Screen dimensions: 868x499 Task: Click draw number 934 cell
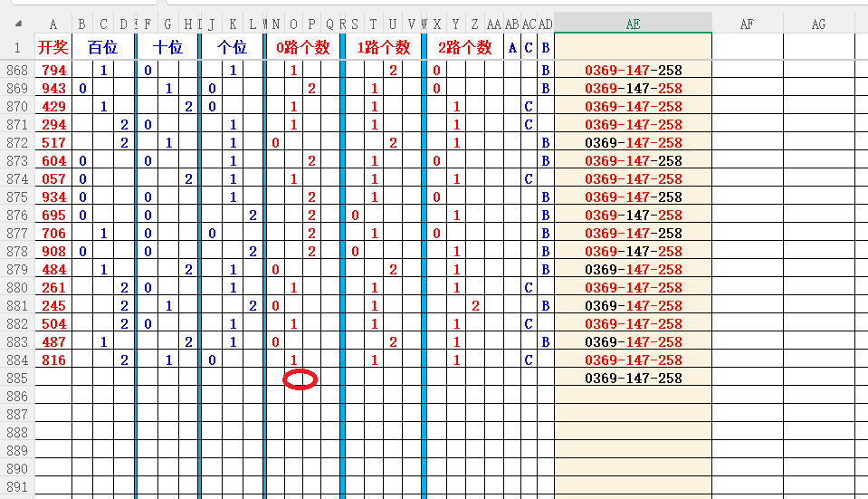(x=53, y=197)
